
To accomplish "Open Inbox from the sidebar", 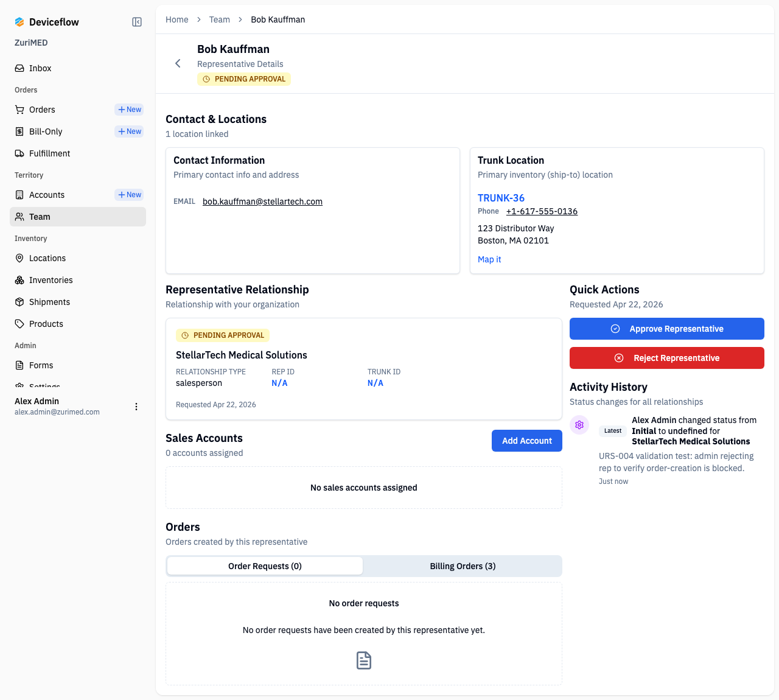I will [x=78, y=68].
